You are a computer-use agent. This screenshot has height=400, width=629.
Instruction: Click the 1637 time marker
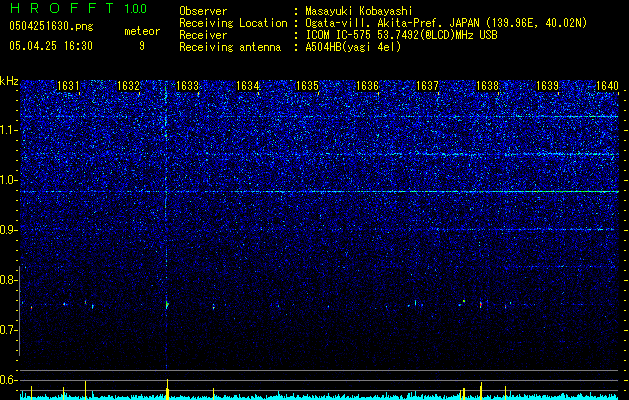427,86
